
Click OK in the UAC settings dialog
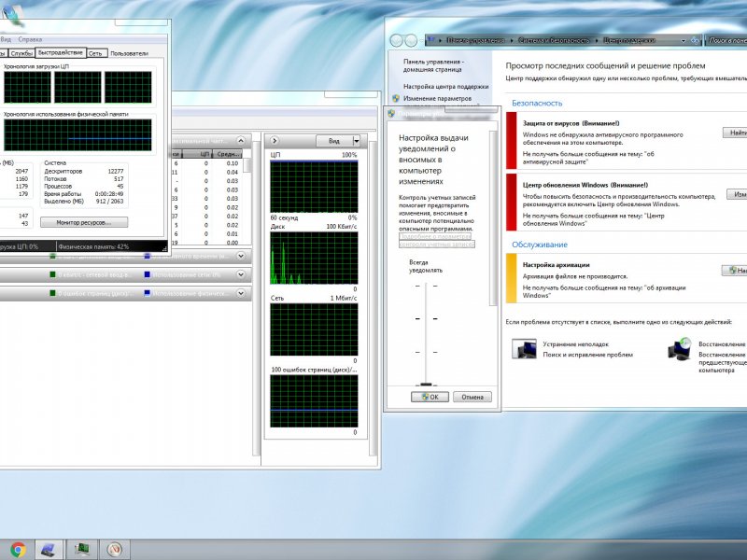(x=430, y=397)
